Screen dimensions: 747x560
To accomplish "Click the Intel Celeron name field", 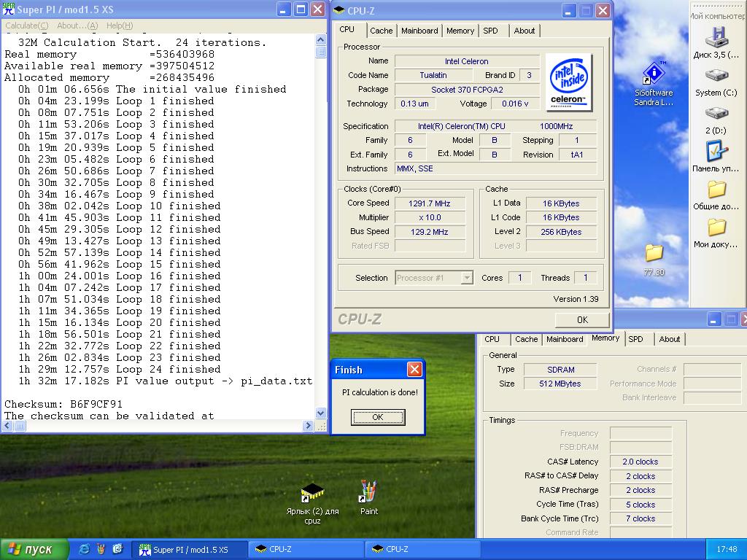I will [x=466, y=61].
